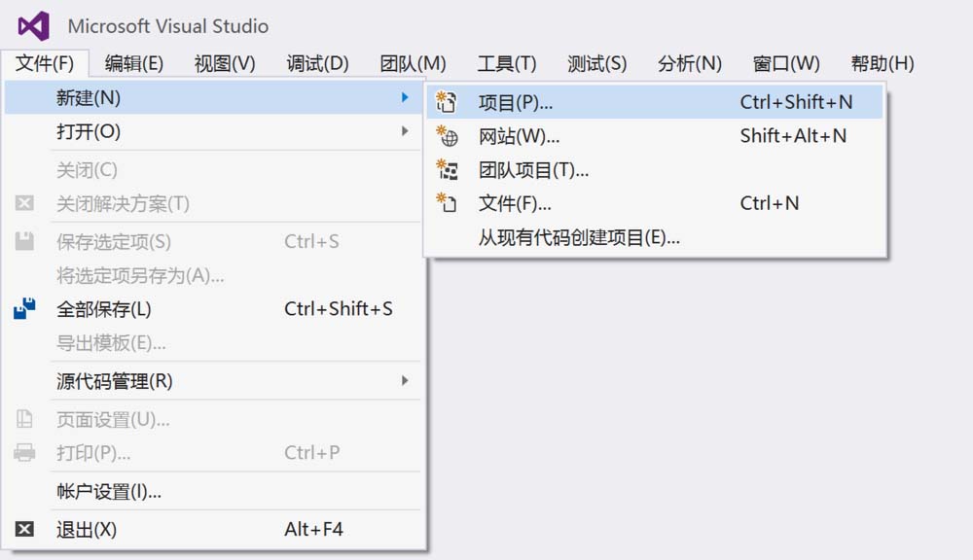Open the 编辑(E) menu

(134, 64)
